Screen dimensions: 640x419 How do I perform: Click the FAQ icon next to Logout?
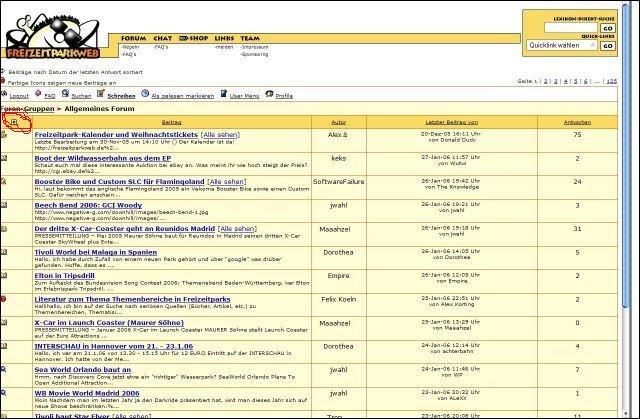pyautogui.click(x=38, y=93)
